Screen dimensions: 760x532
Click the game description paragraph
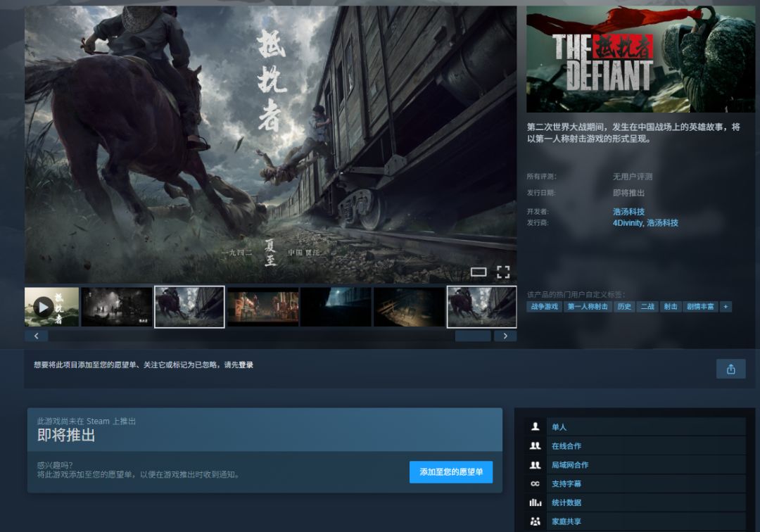(x=633, y=133)
